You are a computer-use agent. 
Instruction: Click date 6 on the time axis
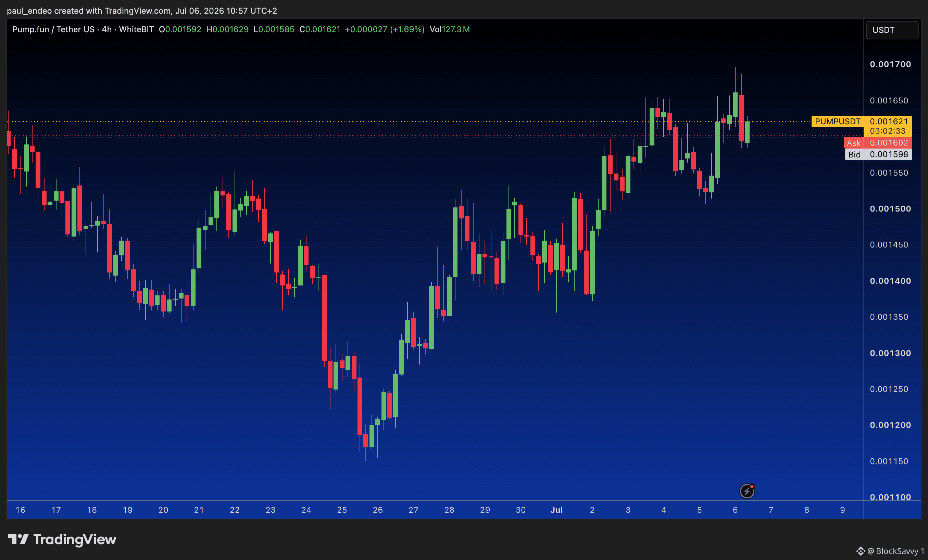(735, 510)
